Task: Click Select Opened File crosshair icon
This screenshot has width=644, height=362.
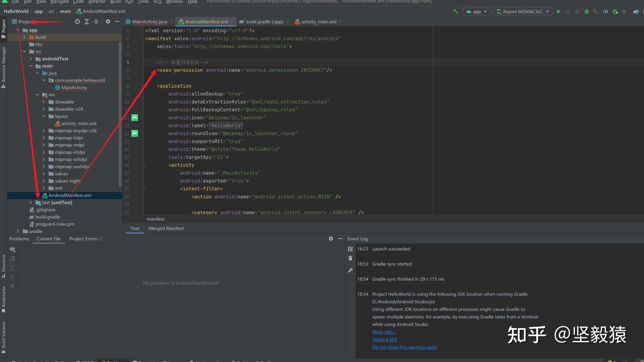Action: (x=77, y=21)
